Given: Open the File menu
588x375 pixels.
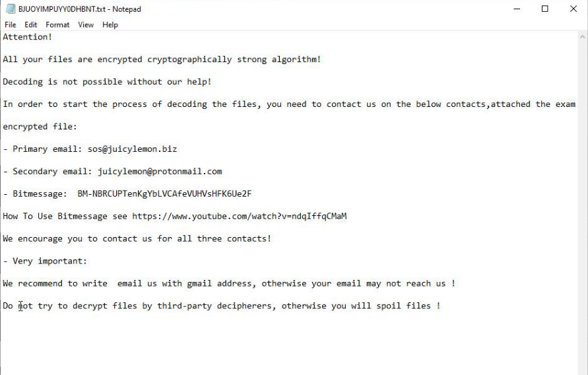Looking at the screenshot, I should coord(11,24).
